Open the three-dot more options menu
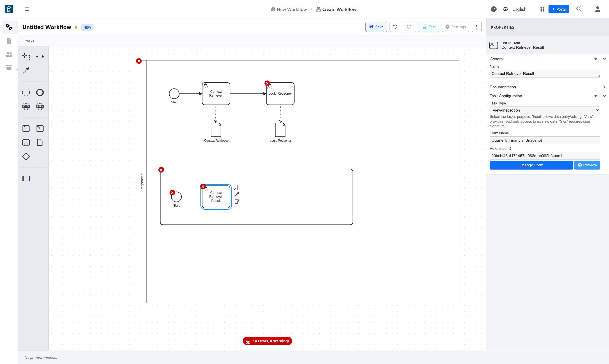The image size is (609, 364). pos(476,27)
